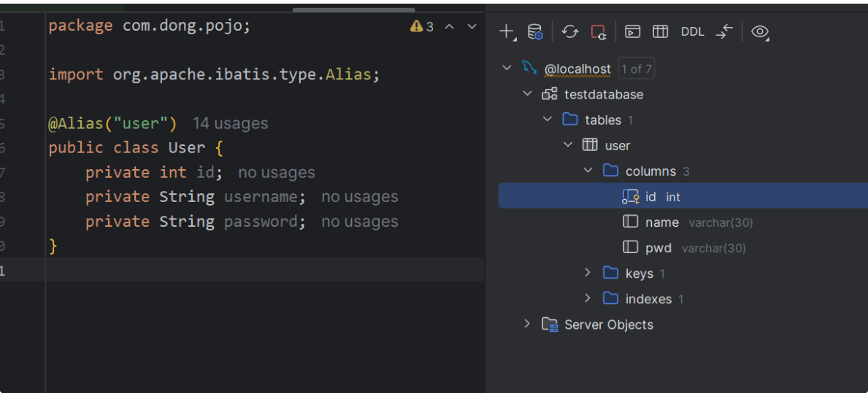Click the 14 usages hint
868x393 pixels.
[x=230, y=124]
